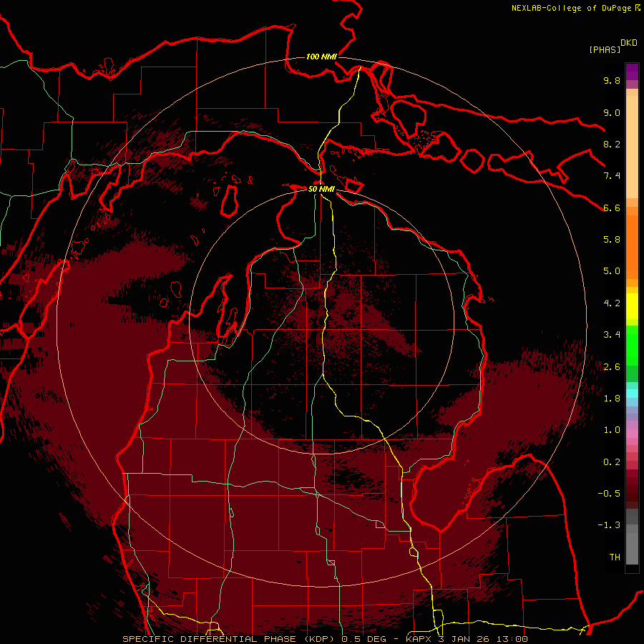Viewport: 644px width, 644px height.
Task: Click the NEXLAB-College of DuPage label
Action: pyautogui.click(x=572, y=8)
